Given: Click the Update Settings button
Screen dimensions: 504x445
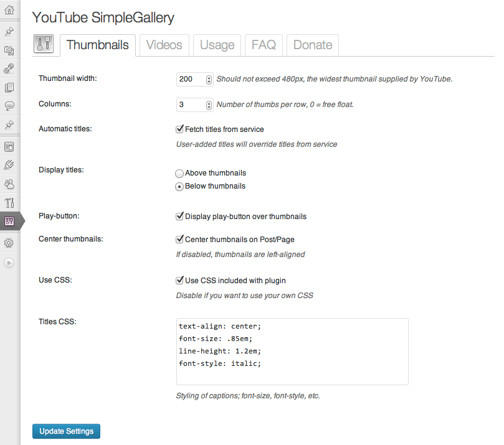Looking at the screenshot, I should [66, 431].
